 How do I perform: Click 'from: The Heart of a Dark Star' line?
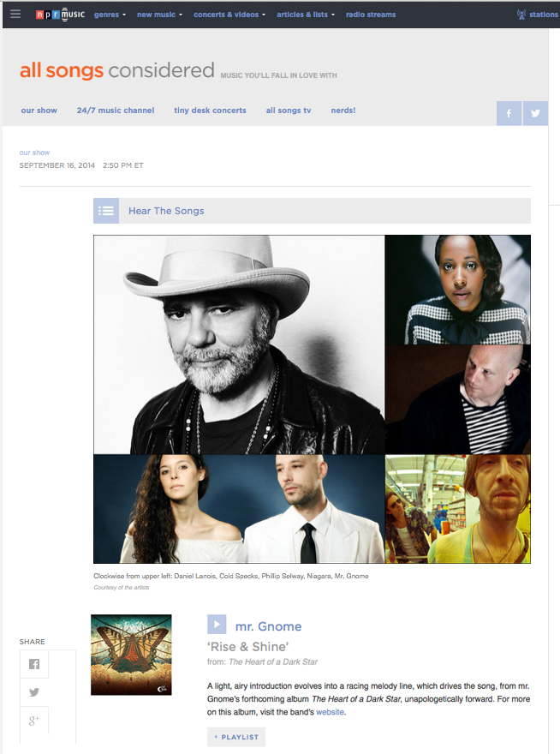pos(262,661)
